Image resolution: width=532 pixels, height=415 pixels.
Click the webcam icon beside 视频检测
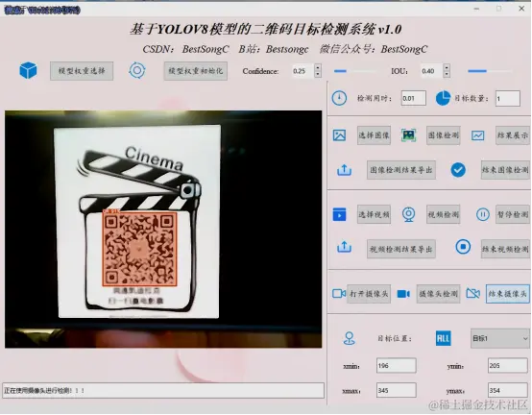coord(408,214)
